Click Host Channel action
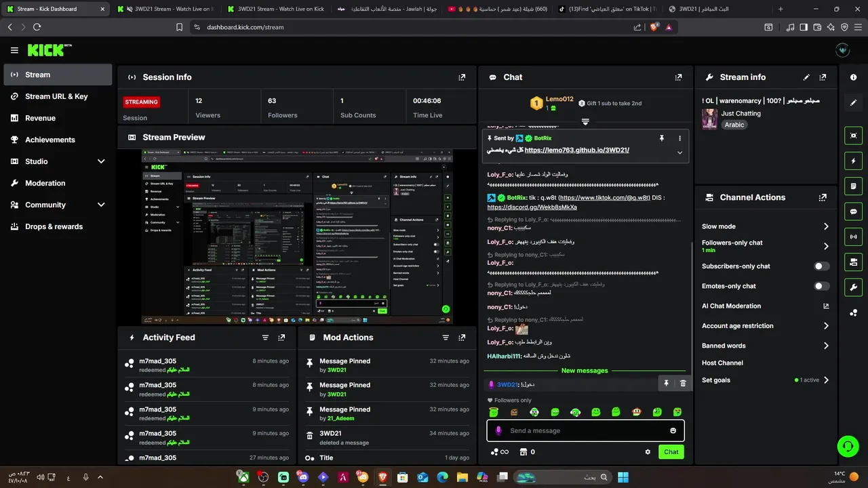 tap(722, 363)
